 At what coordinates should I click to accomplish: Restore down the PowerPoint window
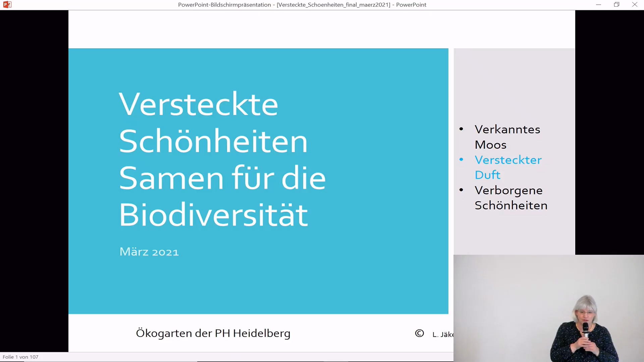point(616,5)
